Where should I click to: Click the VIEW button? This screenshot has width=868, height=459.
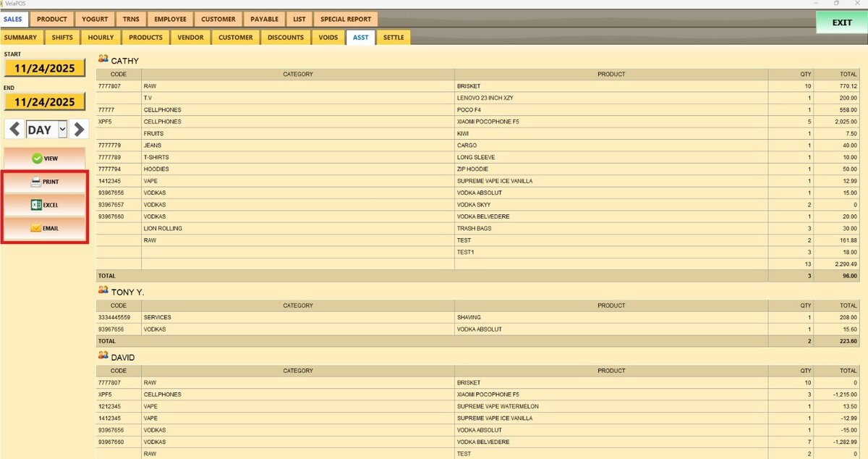pyautogui.click(x=45, y=159)
